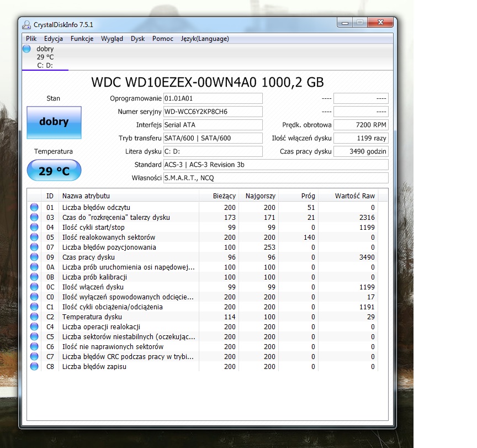Viewport: 477px width, 448px height.
Task: Click the power-on count field 1199 razy
Action: (361, 138)
